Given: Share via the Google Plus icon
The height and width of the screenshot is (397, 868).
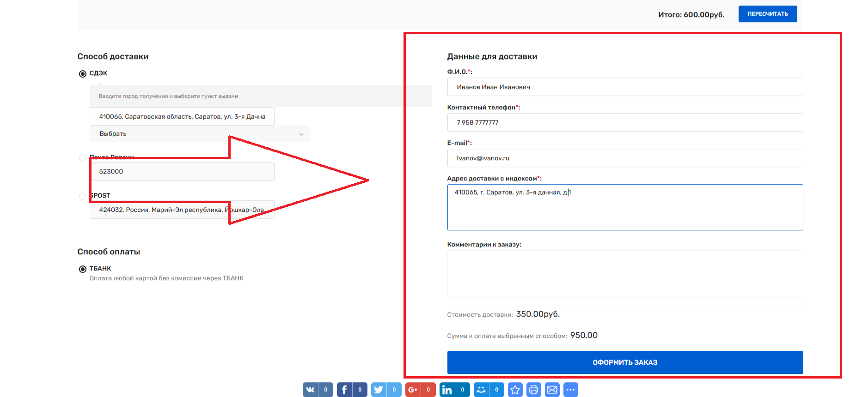Looking at the screenshot, I should point(413,390).
